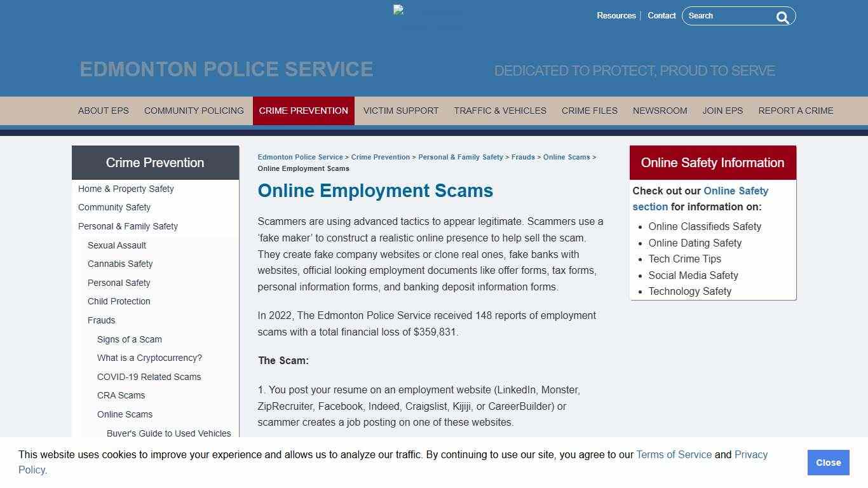The height and width of the screenshot is (488, 868).
Task: Click Close on the cookie notice
Action: (x=828, y=463)
